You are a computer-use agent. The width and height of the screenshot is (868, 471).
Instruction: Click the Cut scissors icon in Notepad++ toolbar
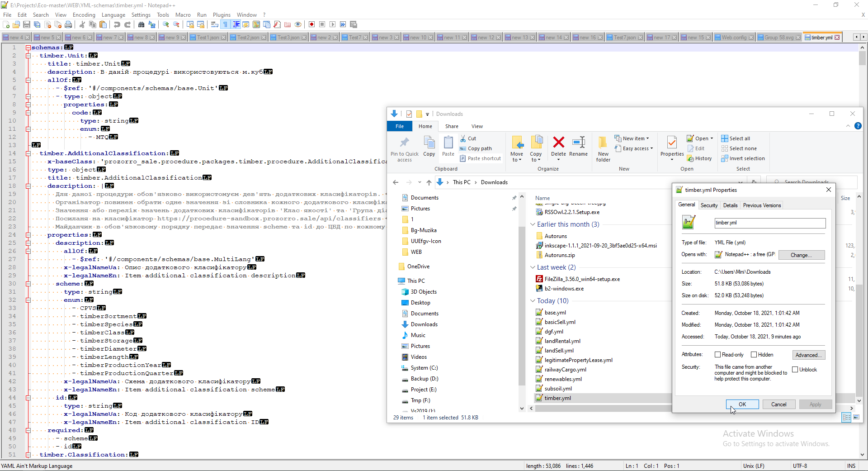82,24
